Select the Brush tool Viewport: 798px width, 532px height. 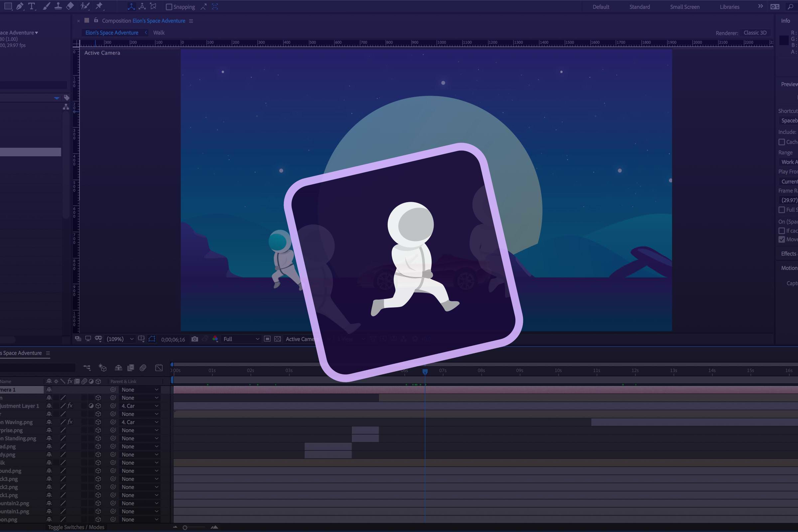click(x=47, y=6)
